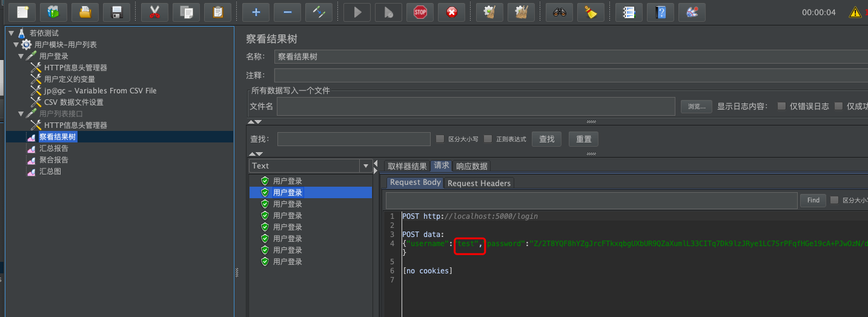Viewport: 868px width, 317px height.
Task: Click the last toolbar icon after Help
Action: [x=692, y=12]
